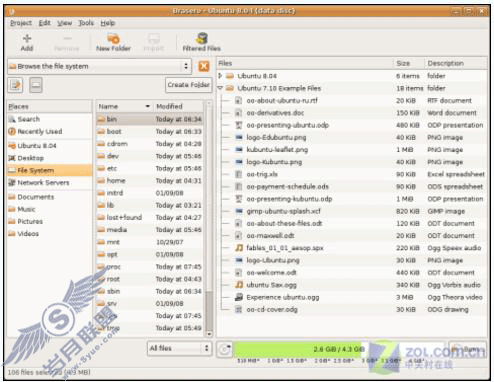
Task: Select ubuntu Sax.ogg audio icon
Action: coord(239,285)
